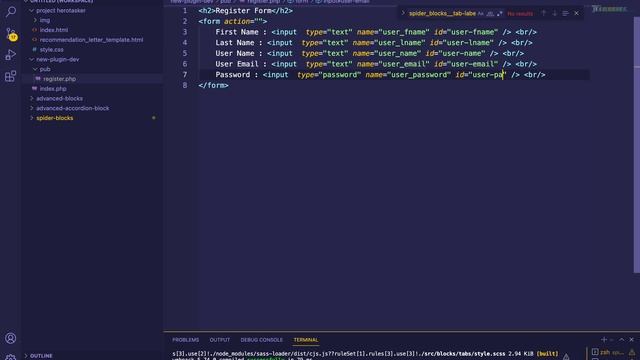640x360 pixels.
Task: Maximize the terminal panel size
Action: [x=622, y=340]
